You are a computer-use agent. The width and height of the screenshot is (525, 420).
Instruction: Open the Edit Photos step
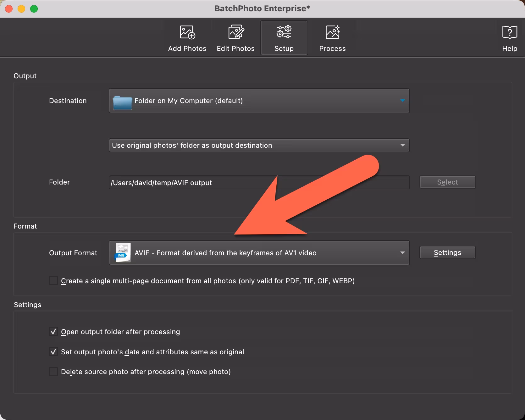[x=235, y=38]
